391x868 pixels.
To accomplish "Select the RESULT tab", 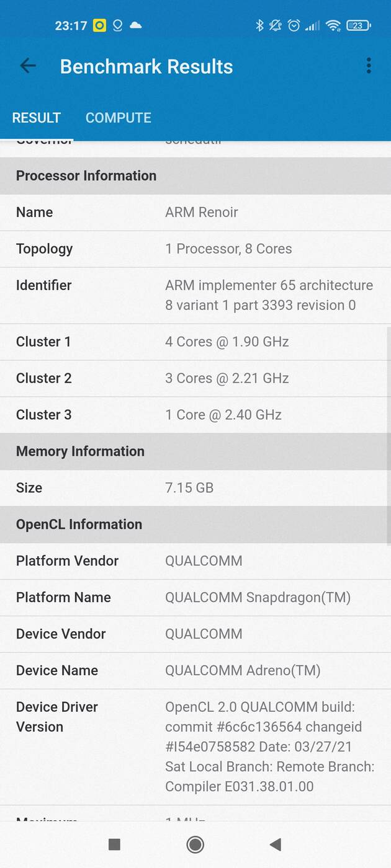I will 37,118.
